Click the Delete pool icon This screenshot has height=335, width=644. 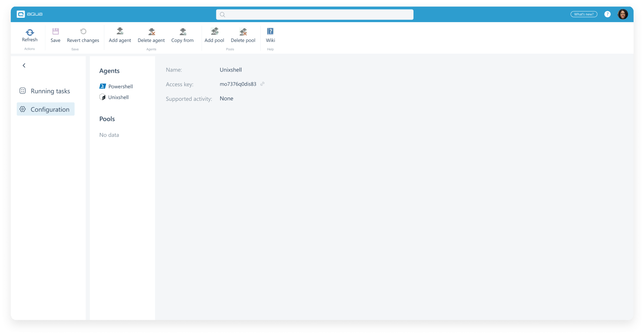[x=243, y=32]
